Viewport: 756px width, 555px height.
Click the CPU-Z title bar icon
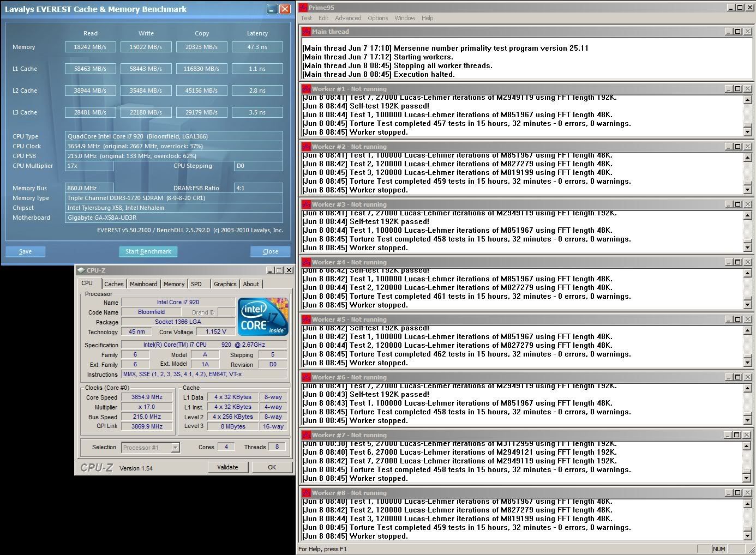pyautogui.click(x=81, y=270)
